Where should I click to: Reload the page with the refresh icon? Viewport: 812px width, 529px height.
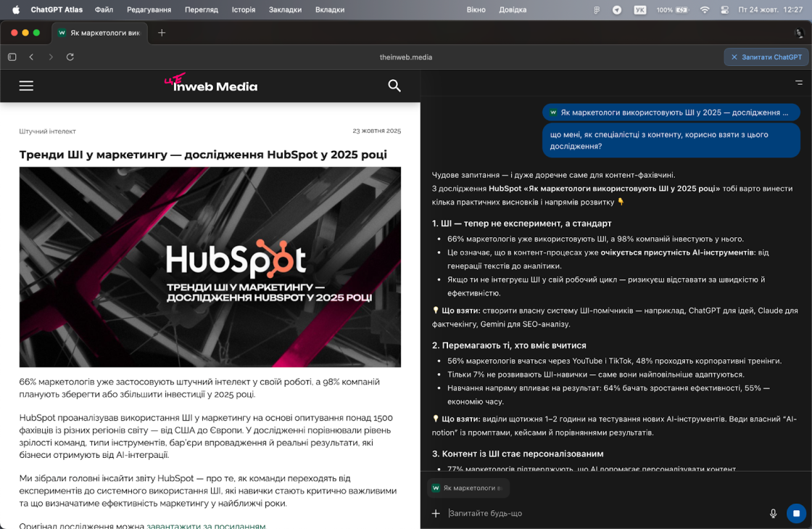click(70, 57)
